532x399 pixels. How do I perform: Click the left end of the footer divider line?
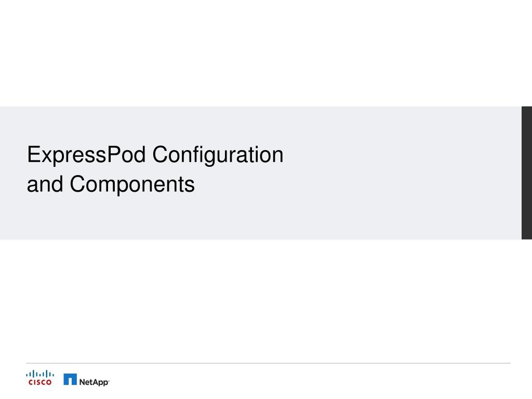(29, 363)
